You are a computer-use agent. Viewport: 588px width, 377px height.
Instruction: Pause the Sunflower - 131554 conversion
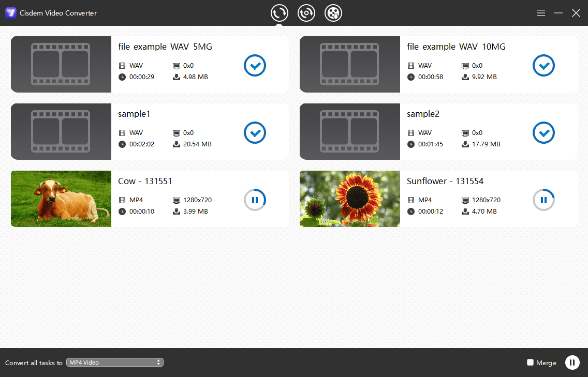tap(543, 200)
